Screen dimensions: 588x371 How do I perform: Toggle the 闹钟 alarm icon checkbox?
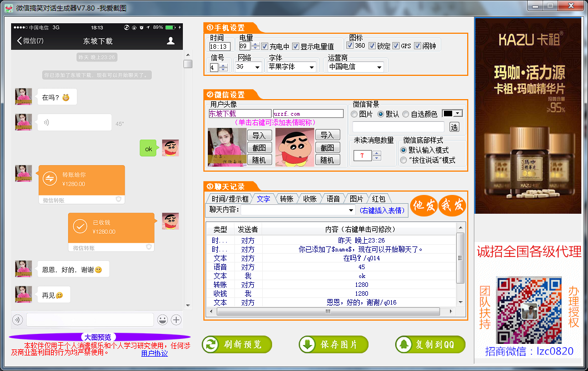tap(417, 46)
